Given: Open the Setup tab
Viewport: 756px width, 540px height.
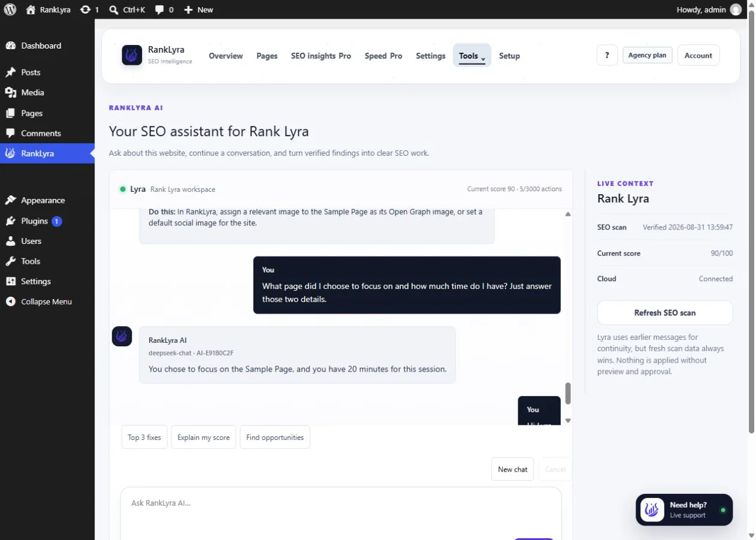Looking at the screenshot, I should click(x=510, y=56).
